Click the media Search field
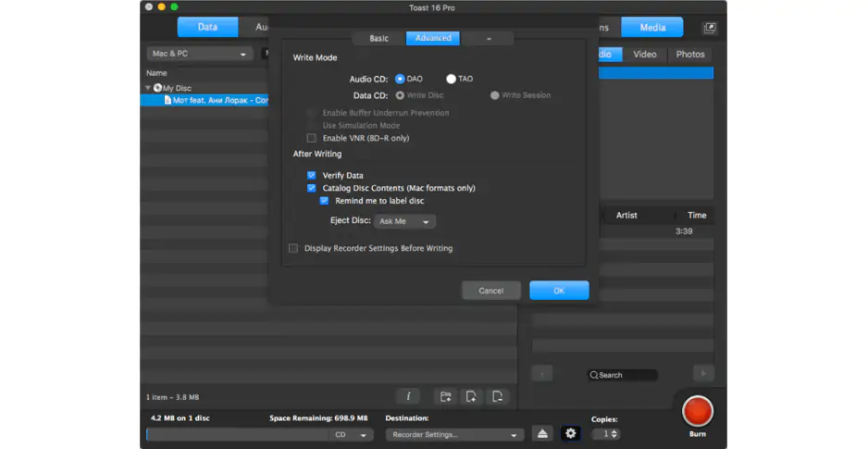The height and width of the screenshot is (449, 868). coord(623,375)
